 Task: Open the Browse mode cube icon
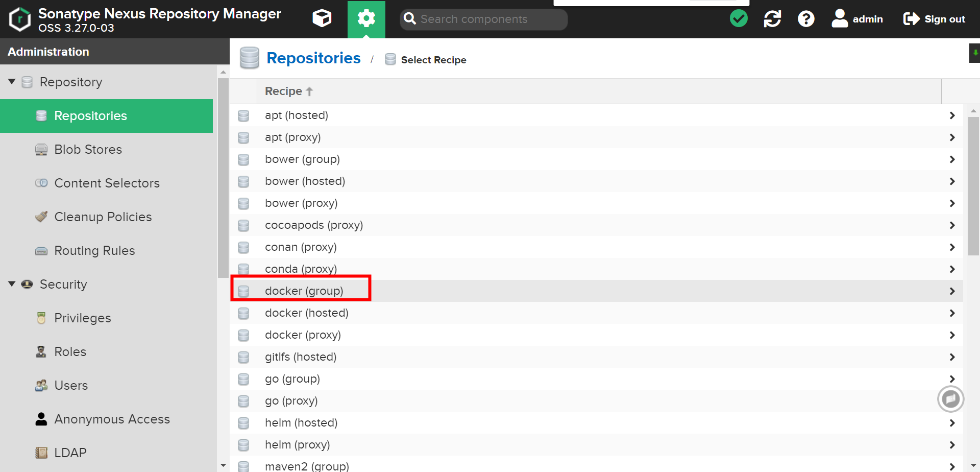[x=322, y=18]
